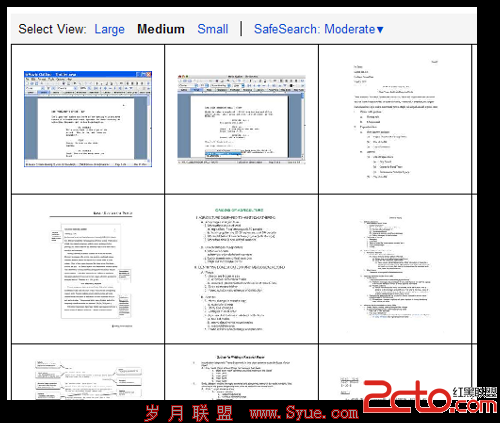
Task: Open the green-titled outline document thumbnail
Action: click(x=240, y=269)
